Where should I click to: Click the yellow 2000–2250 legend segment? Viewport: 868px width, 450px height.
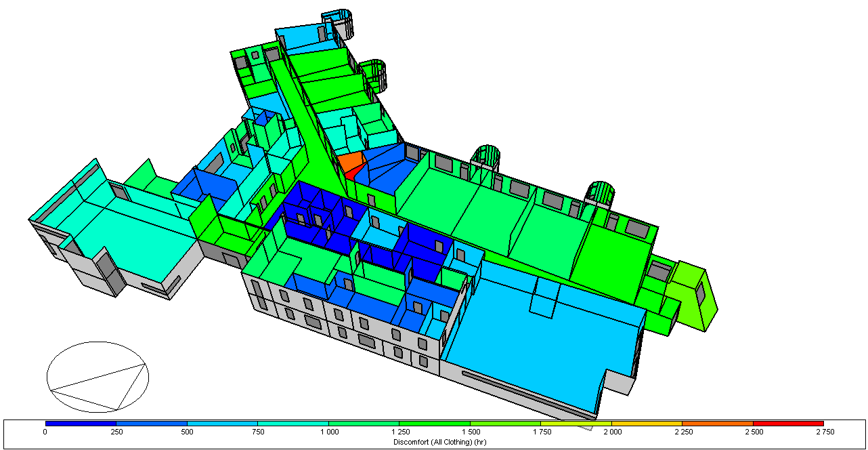[x=646, y=423]
